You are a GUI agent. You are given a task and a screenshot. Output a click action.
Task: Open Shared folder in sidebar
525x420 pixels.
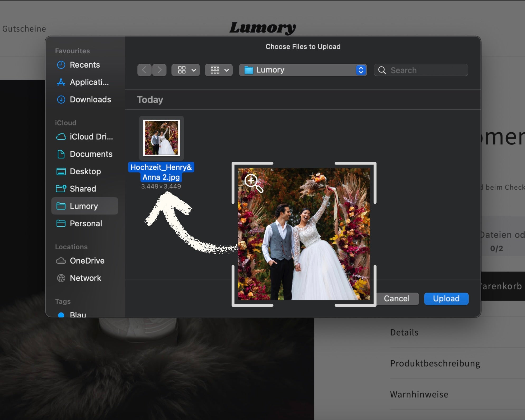[83, 189]
